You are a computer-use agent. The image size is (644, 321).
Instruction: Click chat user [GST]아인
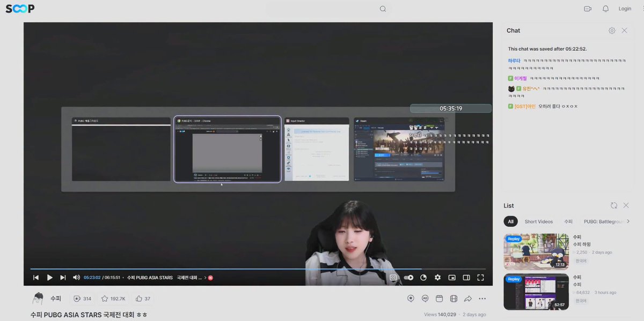(525, 106)
